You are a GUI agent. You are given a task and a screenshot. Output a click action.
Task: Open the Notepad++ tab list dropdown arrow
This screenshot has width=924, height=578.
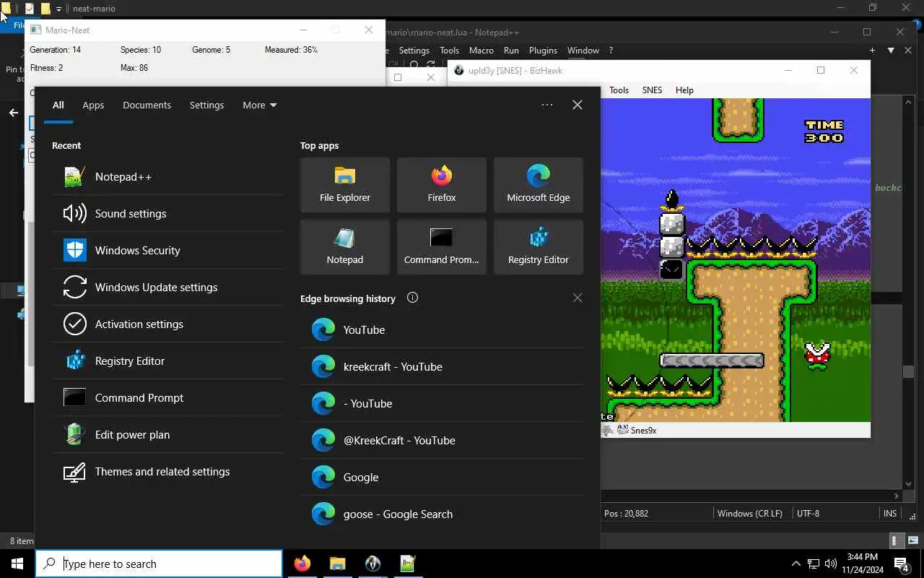[x=891, y=51]
